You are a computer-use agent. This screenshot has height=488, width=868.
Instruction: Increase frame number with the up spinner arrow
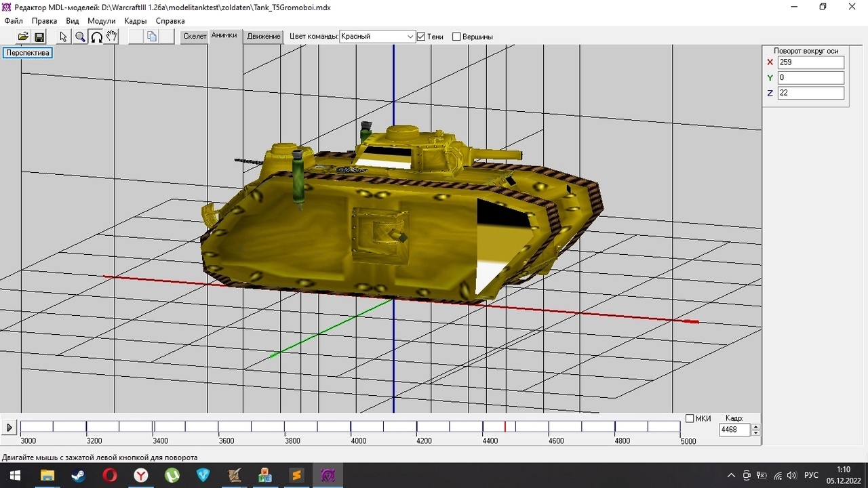coord(756,426)
